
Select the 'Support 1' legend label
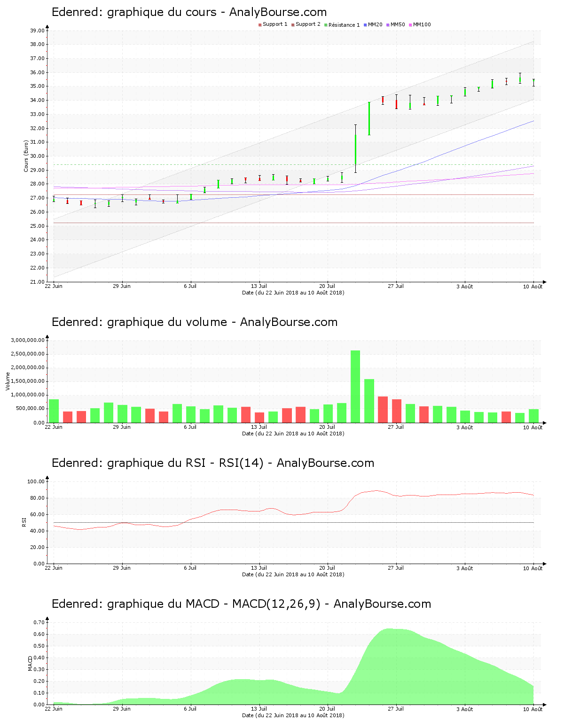click(x=275, y=24)
